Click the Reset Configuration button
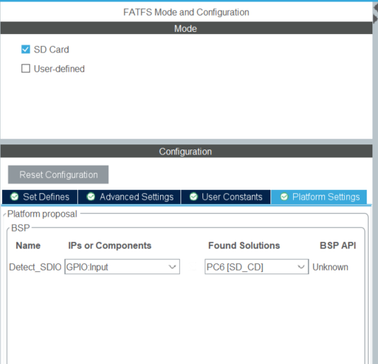The image size is (378, 364). (x=58, y=175)
